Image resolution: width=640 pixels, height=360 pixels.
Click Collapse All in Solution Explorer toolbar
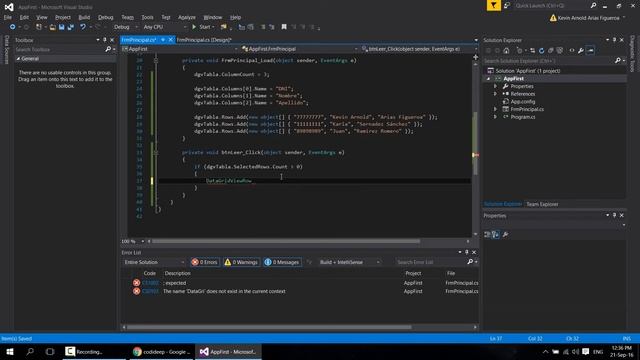550,51
